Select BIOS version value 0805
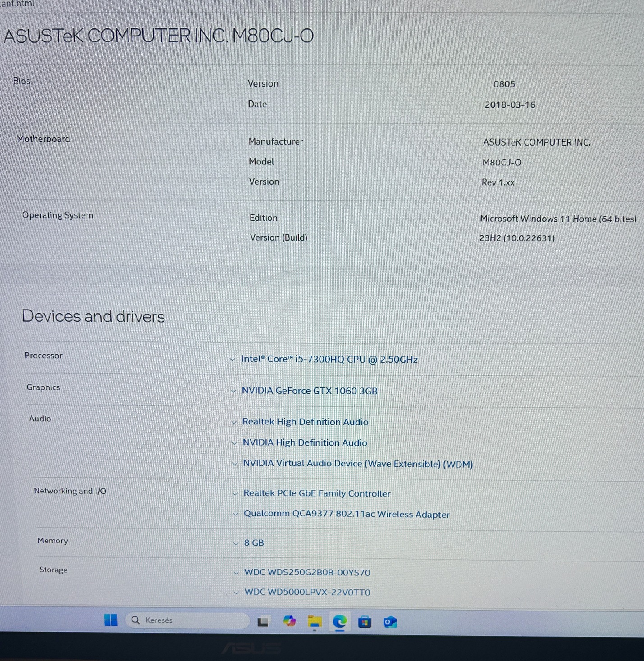 point(504,84)
